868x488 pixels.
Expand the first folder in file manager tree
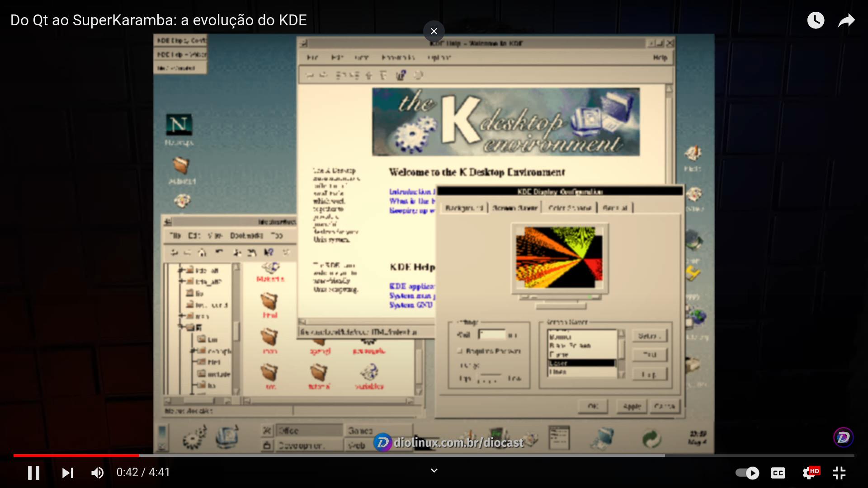[181, 270]
